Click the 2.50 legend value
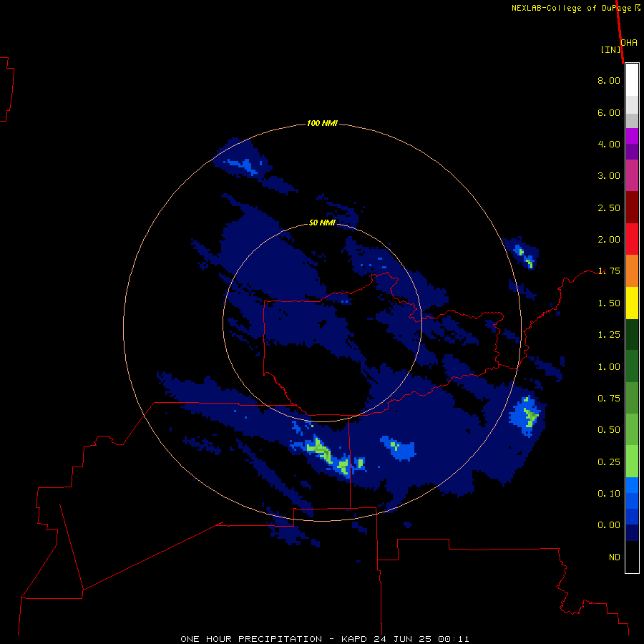 [x=609, y=208]
